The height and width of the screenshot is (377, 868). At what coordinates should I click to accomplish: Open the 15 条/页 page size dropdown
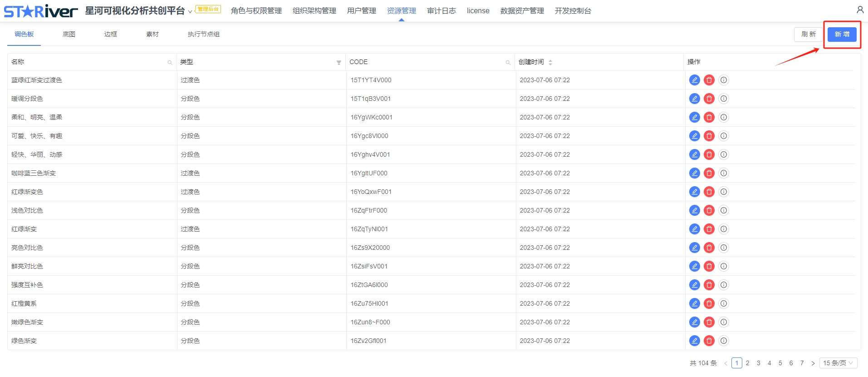838,363
